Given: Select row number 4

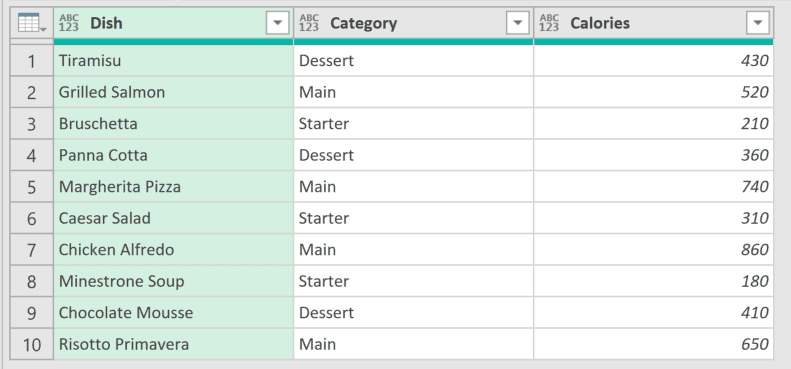Looking at the screenshot, I should (x=31, y=155).
